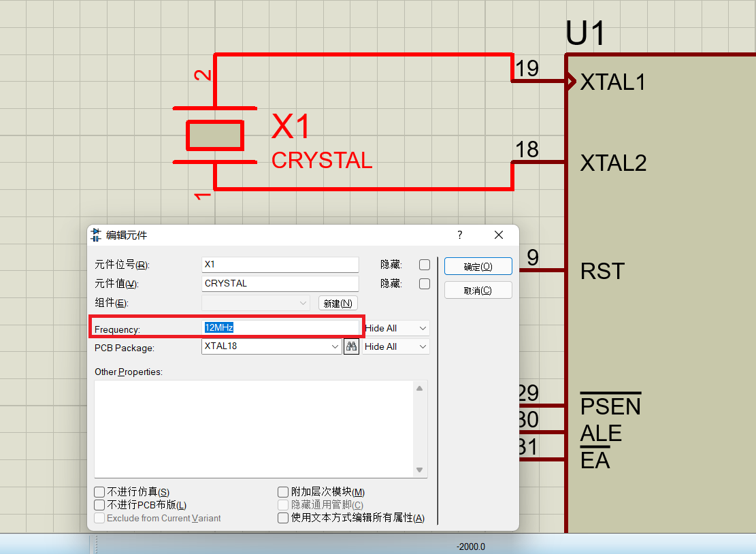This screenshot has height=554, width=756.
Task: Click the 元件位号 field containing X1
Action: 280,265
